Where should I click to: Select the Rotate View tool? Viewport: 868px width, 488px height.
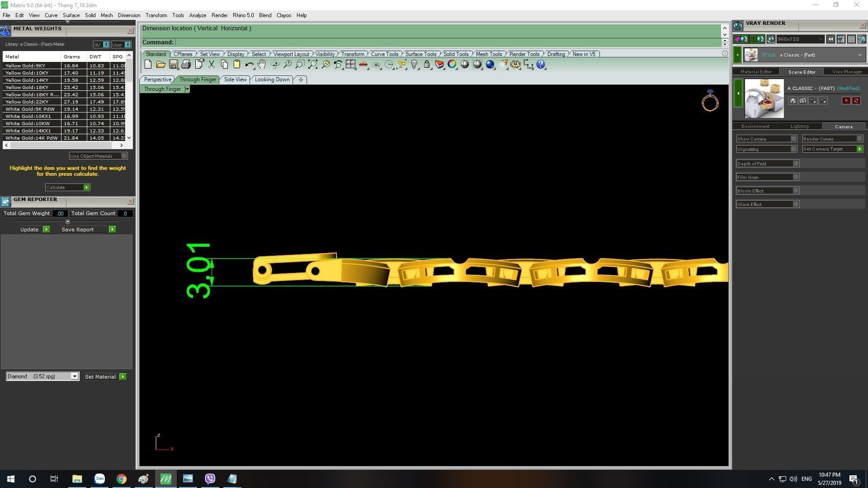point(275,65)
